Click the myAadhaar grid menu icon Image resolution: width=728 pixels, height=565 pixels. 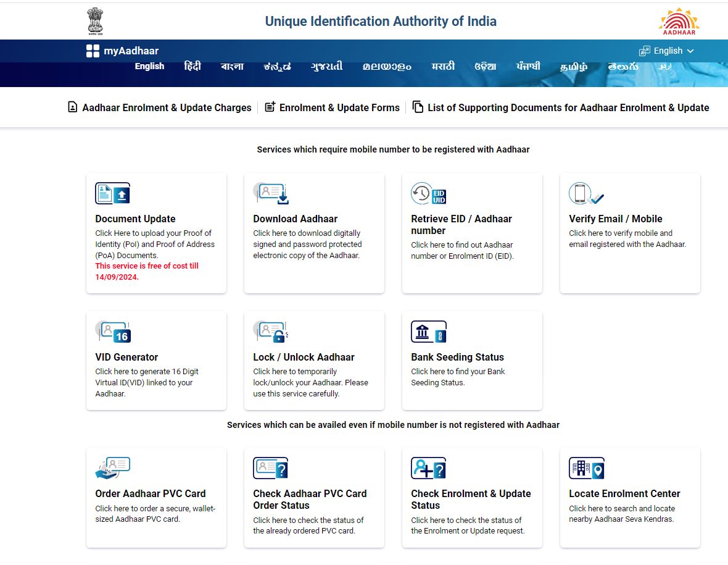coord(93,51)
